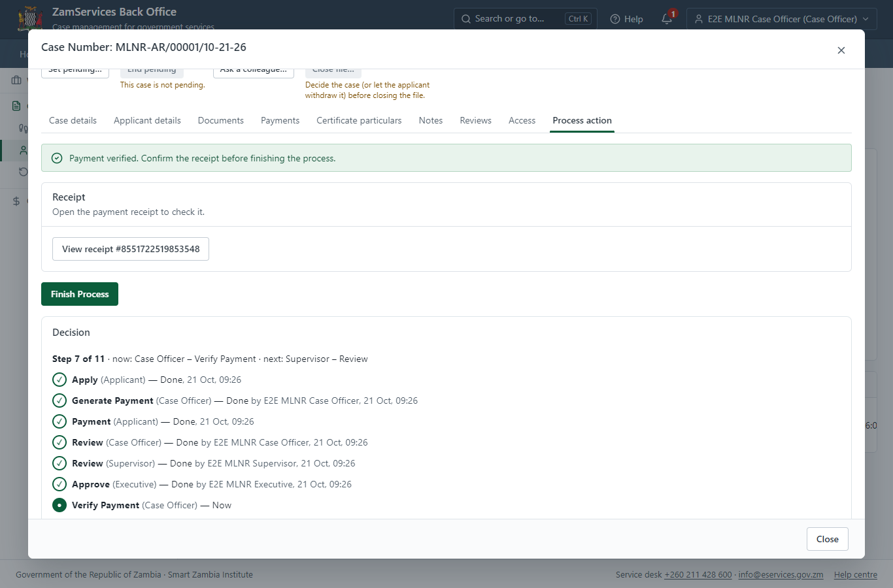
Task: Click the Close button in dialog footer
Action: [827, 539]
